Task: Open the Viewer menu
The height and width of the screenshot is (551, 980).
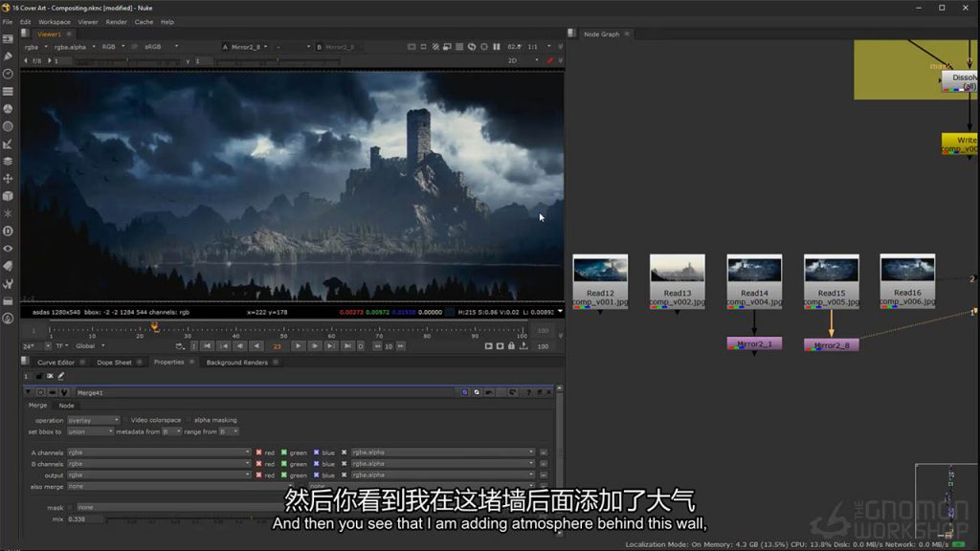Action: coord(87,22)
